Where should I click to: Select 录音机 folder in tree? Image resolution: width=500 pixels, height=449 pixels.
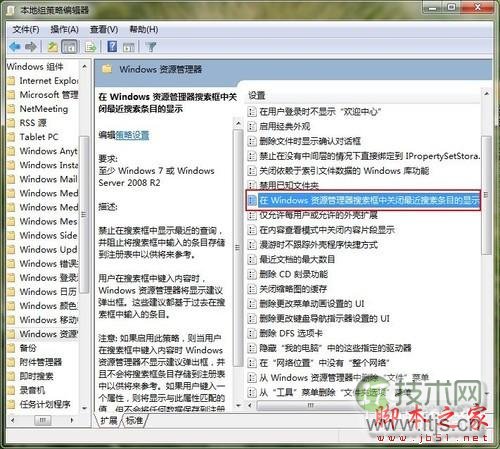click(26, 390)
